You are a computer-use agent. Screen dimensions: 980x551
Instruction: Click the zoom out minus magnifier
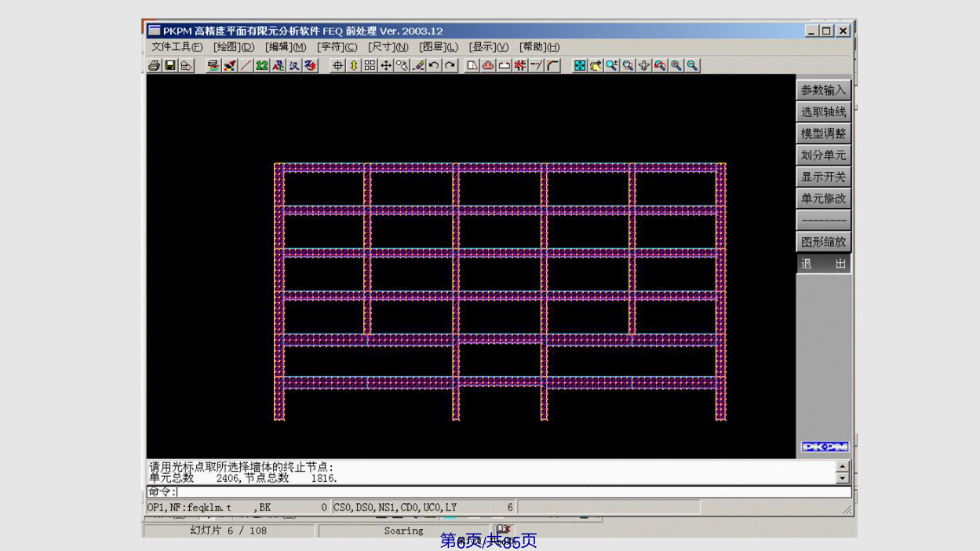pos(693,66)
